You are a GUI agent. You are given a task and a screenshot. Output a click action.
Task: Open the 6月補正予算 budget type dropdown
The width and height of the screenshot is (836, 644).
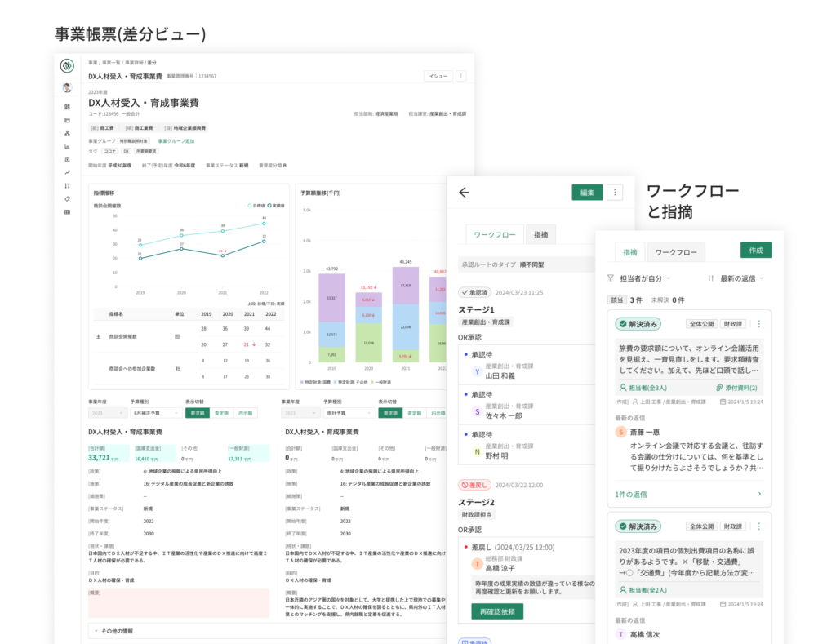point(155,413)
